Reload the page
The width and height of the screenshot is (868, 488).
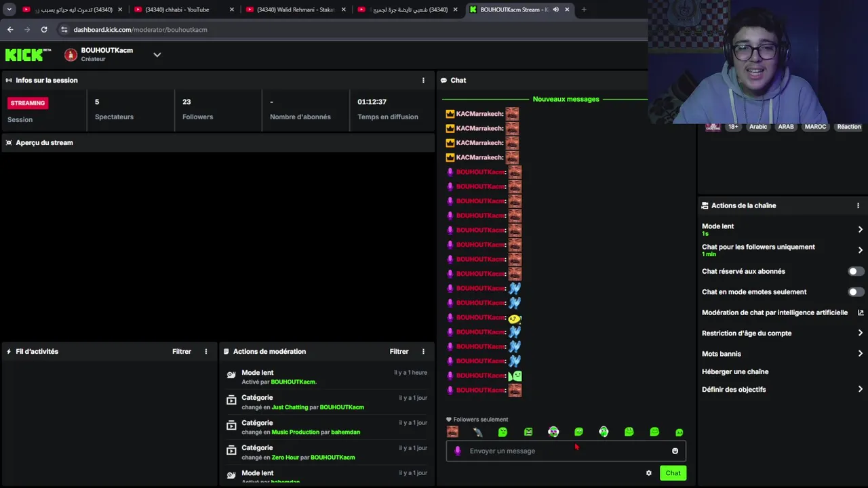pos(44,29)
